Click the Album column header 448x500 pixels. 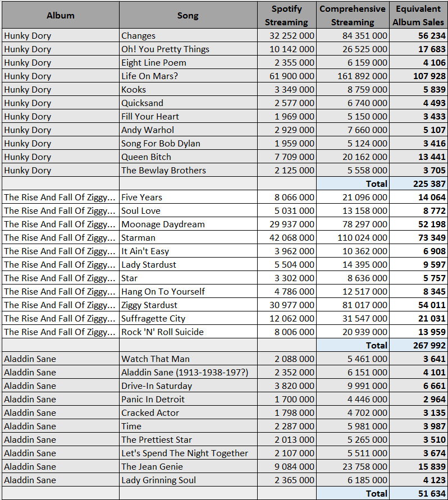coord(61,15)
